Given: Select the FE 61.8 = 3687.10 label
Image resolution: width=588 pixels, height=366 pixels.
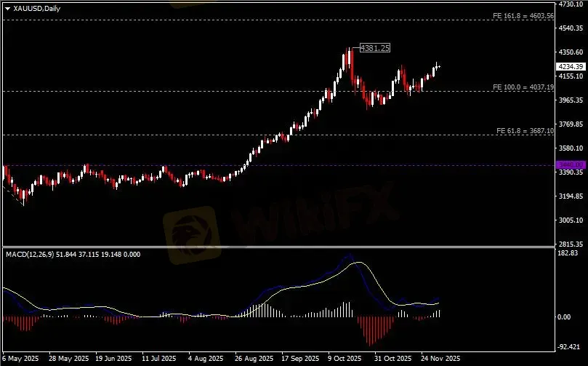Looking at the screenshot, I should [x=525, y=131].
